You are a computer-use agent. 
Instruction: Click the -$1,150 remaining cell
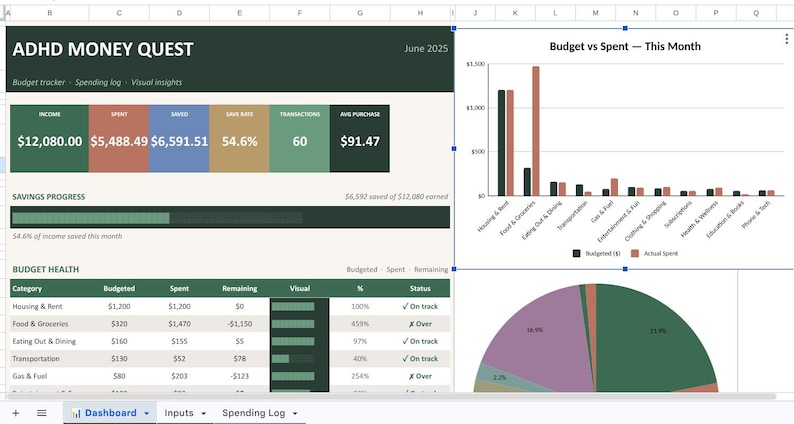pyautogui.click(x=240, y=324)
